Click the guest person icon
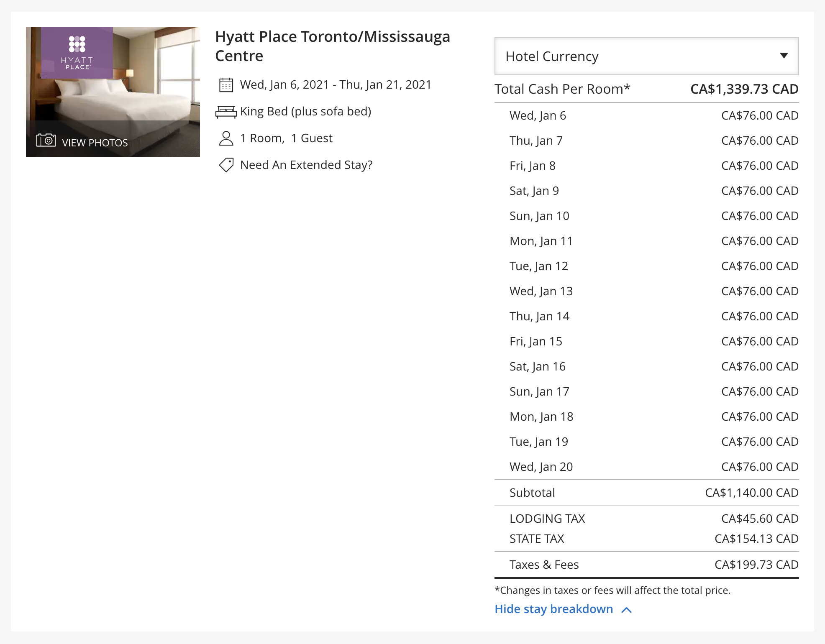 point(226,138)
